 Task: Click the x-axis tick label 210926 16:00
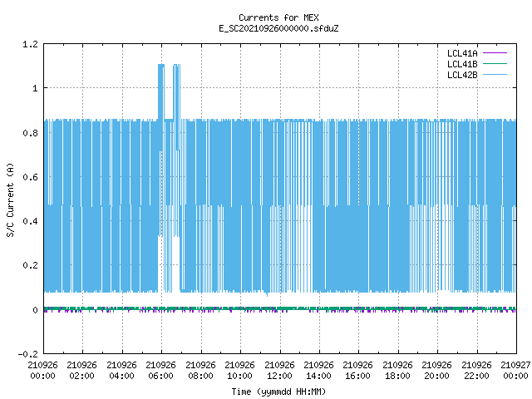357,371
